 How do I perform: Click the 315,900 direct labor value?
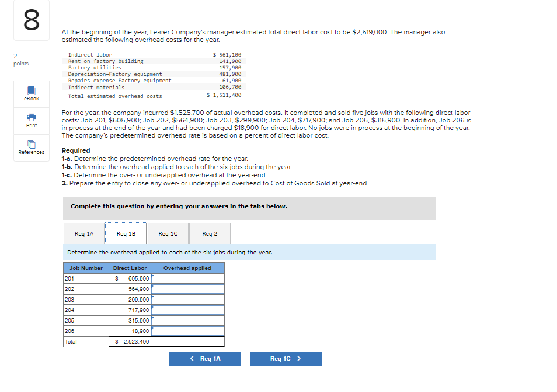[x=138, y=321]
